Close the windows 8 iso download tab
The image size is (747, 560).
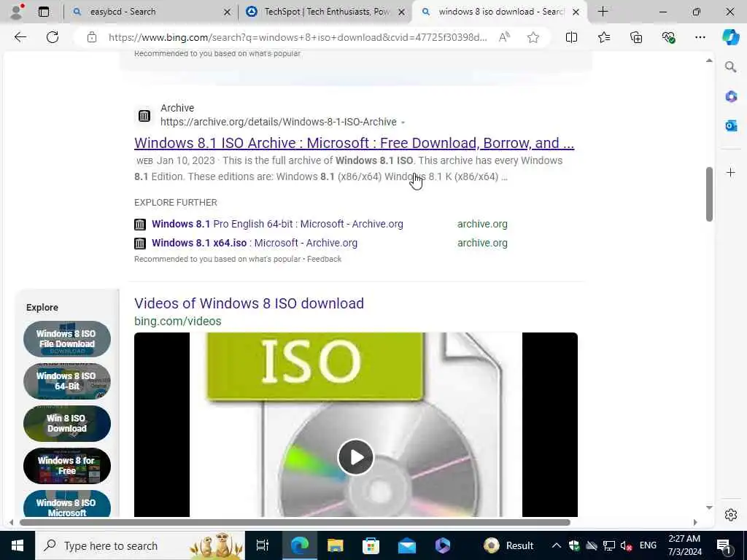[576, 12]
